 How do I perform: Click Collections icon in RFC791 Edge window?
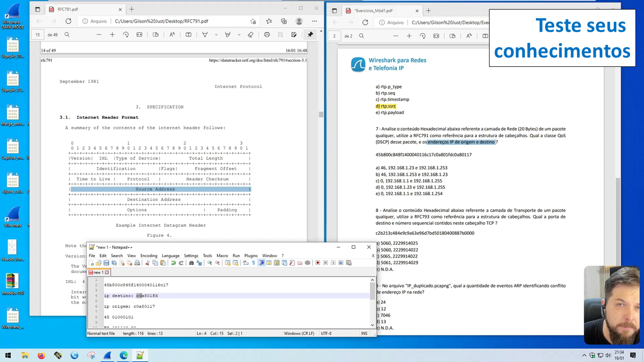(x=284, y=21)
